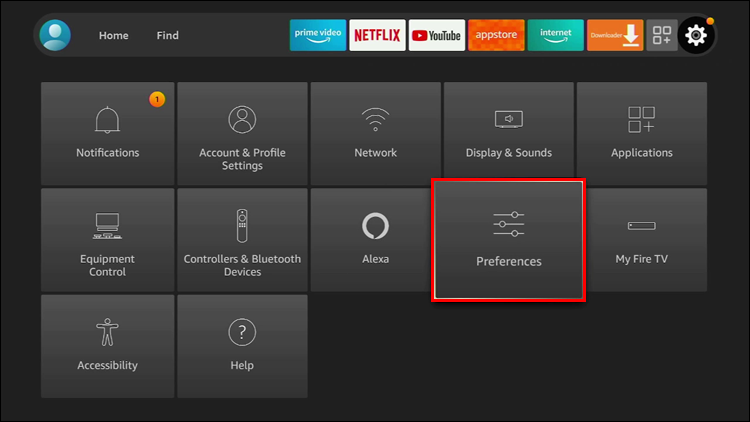The height and width of the screenshot is (422, 750).
Task: Select the Preferences tile
Action: (509, 240)
